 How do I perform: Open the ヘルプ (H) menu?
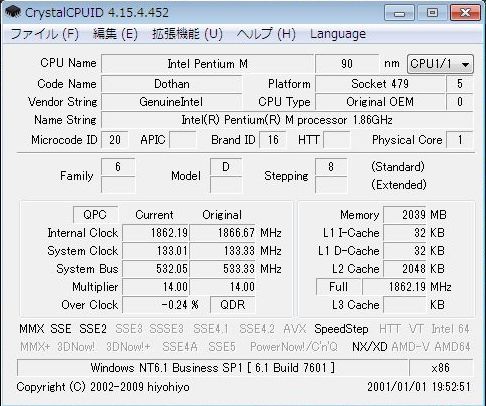tap(266, 34)
